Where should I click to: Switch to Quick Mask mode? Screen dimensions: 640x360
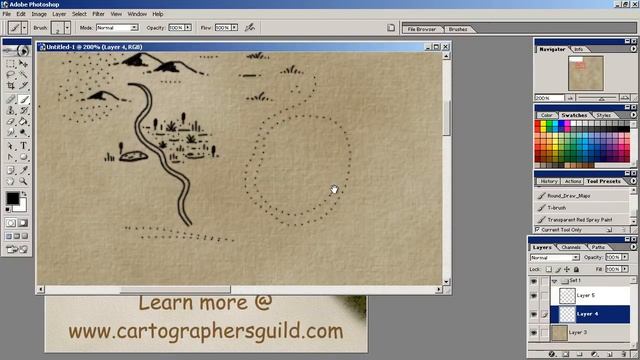pyautogui.click(x=23, y=223)
